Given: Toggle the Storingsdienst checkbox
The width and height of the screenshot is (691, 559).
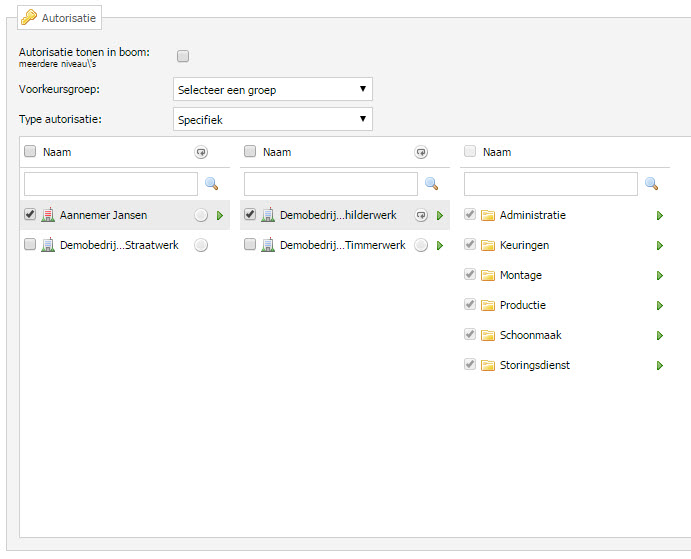Looking at the screenshot, I should coord(470,364).
